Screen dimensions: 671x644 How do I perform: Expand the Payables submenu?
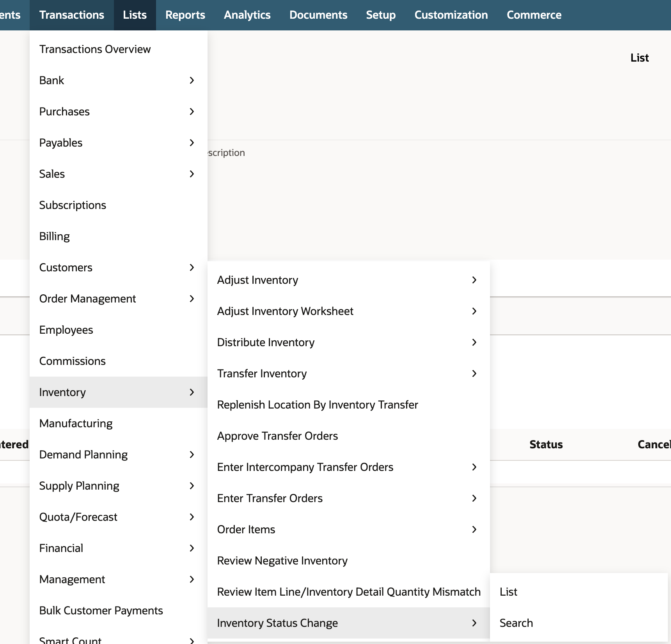click(119, 143)
